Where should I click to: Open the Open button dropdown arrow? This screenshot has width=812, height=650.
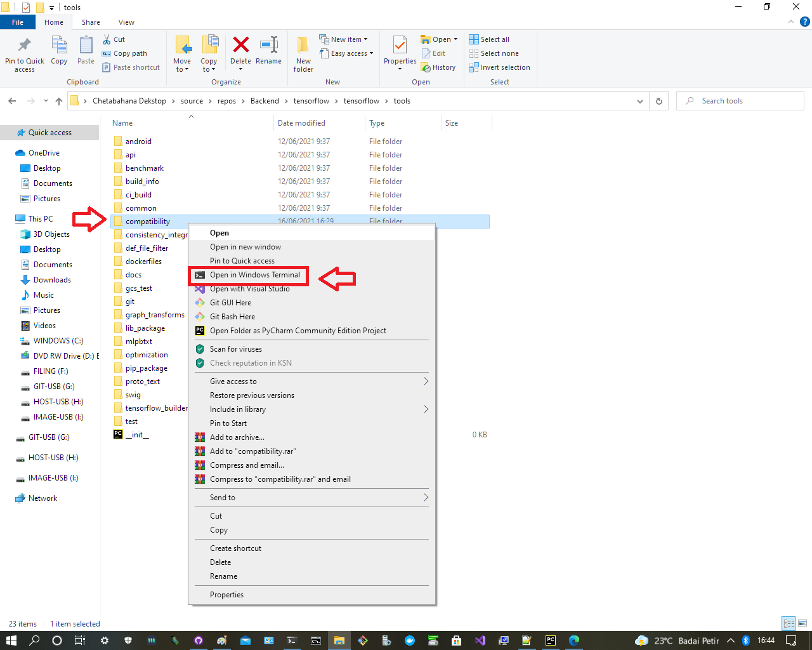coord(455,39)
